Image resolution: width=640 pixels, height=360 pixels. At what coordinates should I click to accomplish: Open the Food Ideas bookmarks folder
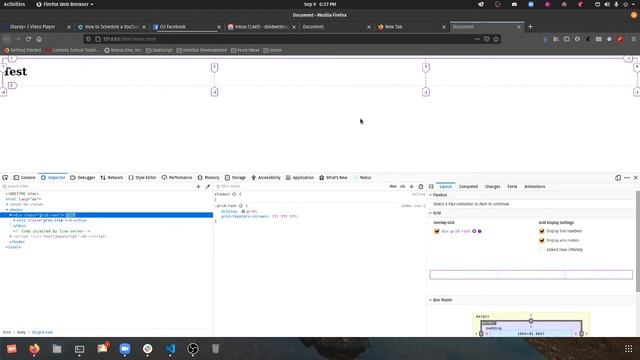tap(245, 50)
